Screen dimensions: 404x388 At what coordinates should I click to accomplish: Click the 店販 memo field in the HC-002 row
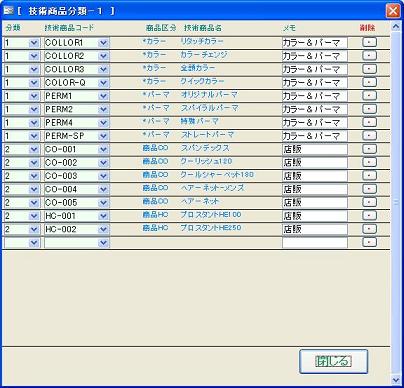pyautogui.click(x=315, y=229)
